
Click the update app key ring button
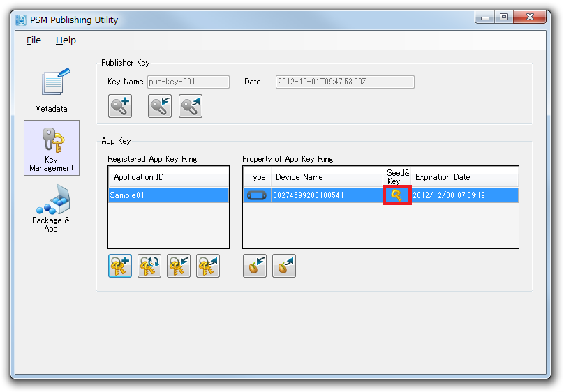(x=149, y=266)
